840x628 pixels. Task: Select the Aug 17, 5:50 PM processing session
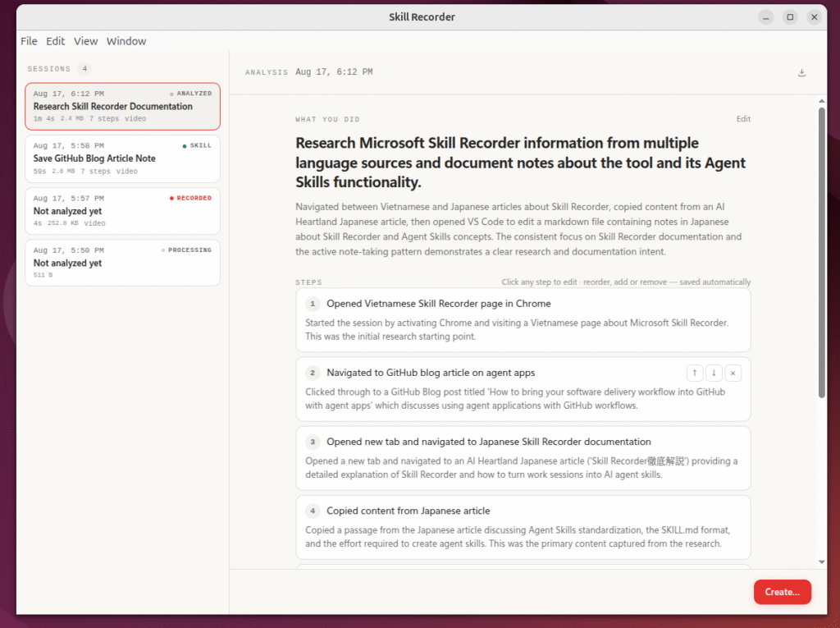123,262
